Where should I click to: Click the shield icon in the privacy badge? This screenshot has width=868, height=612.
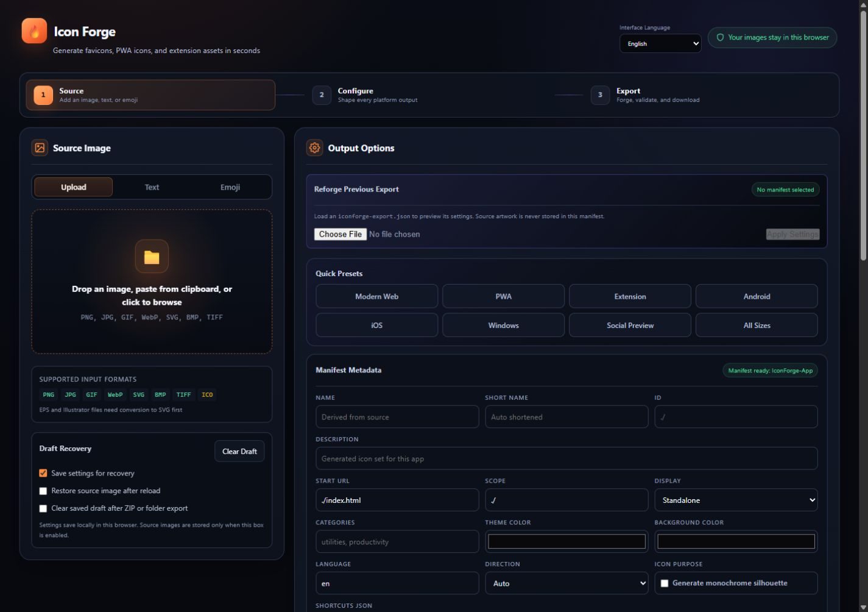coord(720,38)
